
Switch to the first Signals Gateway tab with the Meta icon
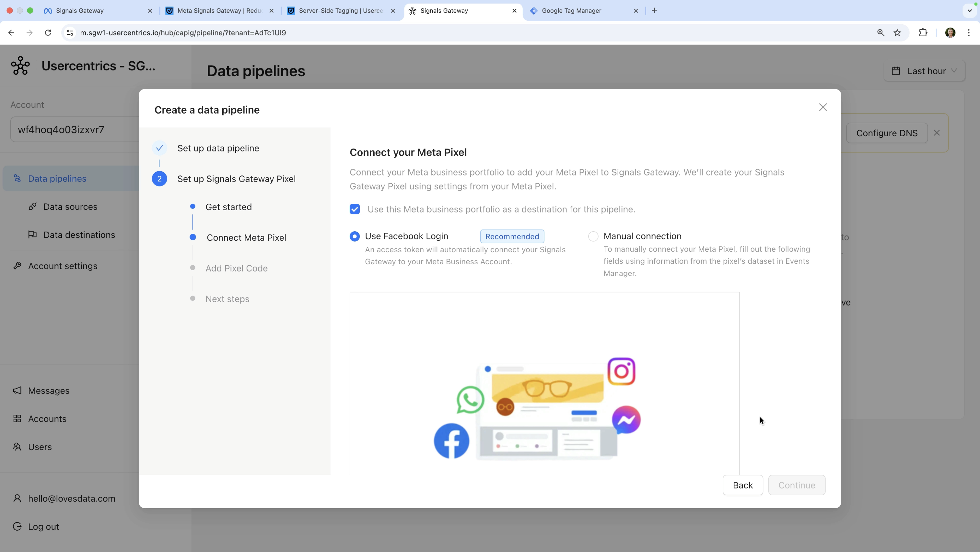coord(98,11)
